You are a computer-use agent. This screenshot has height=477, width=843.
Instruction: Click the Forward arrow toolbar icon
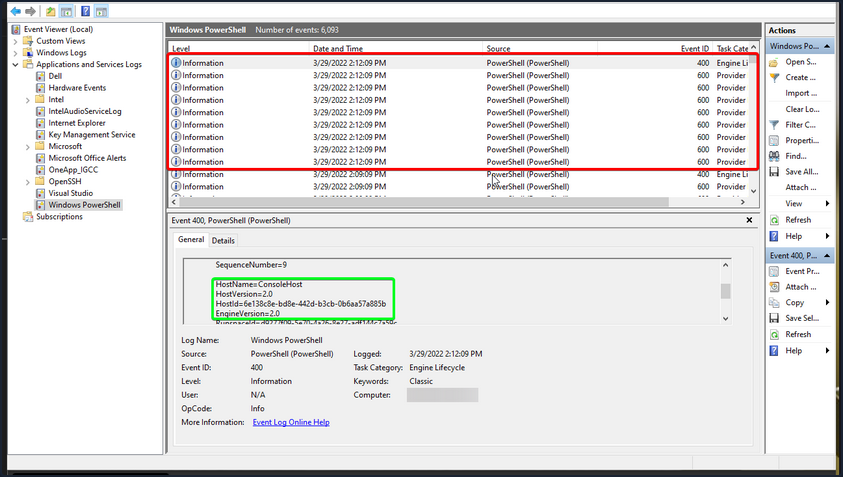coord(31,11)
